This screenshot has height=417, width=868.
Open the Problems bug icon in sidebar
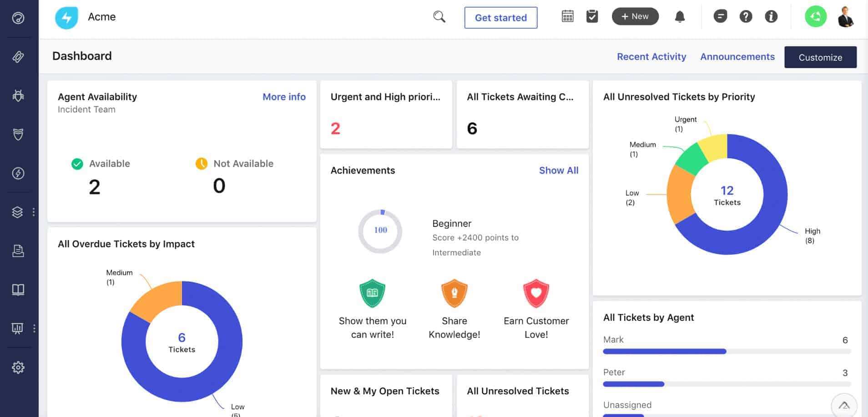18,95
